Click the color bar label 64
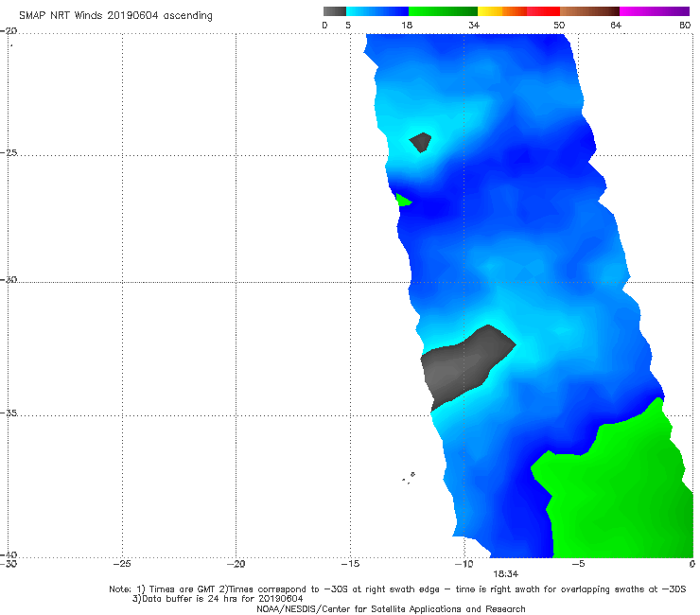Viewport: 700px width, 615px height. tap(616, 25)
